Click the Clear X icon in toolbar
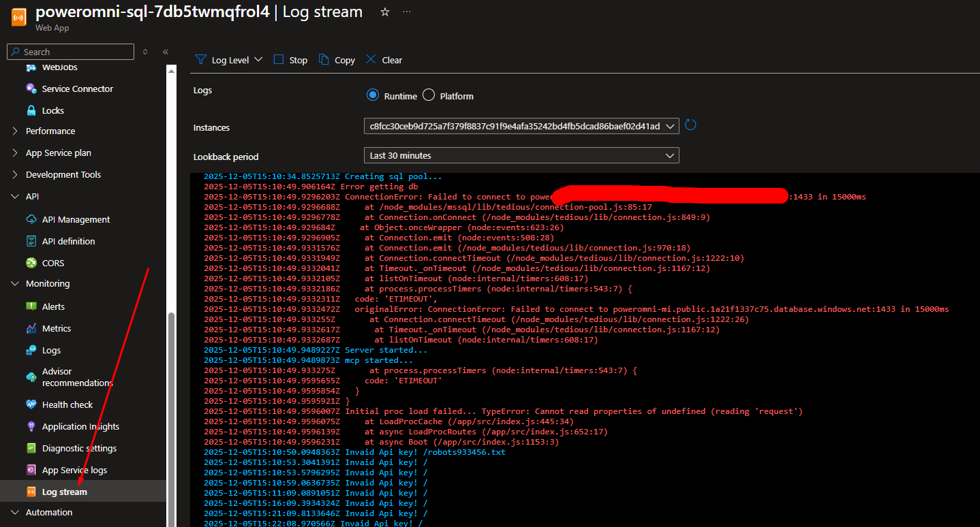The width and height of the screenshot is (980, 527). pos(371,59)
